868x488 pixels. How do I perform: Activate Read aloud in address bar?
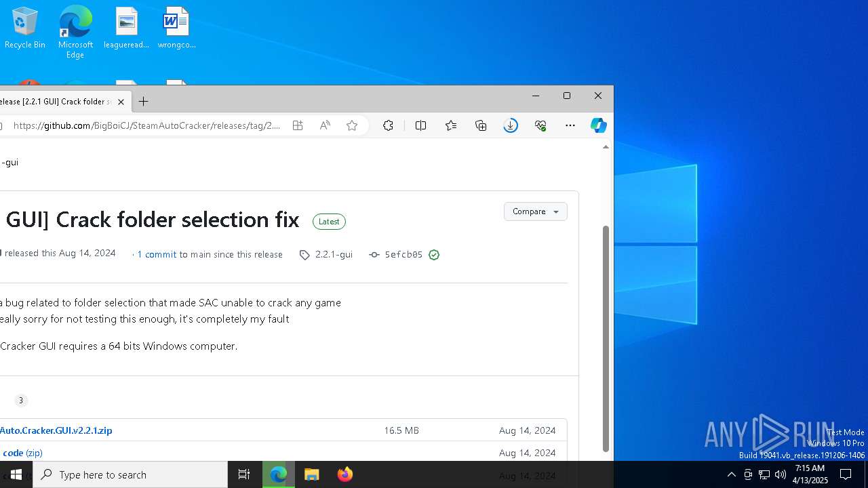[x=325, y=125]
